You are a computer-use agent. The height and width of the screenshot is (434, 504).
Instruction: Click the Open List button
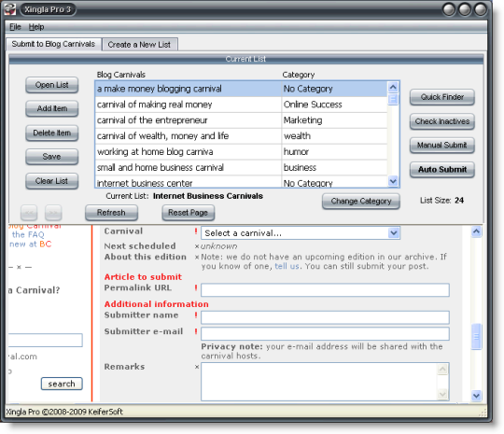tap(51, 85)
